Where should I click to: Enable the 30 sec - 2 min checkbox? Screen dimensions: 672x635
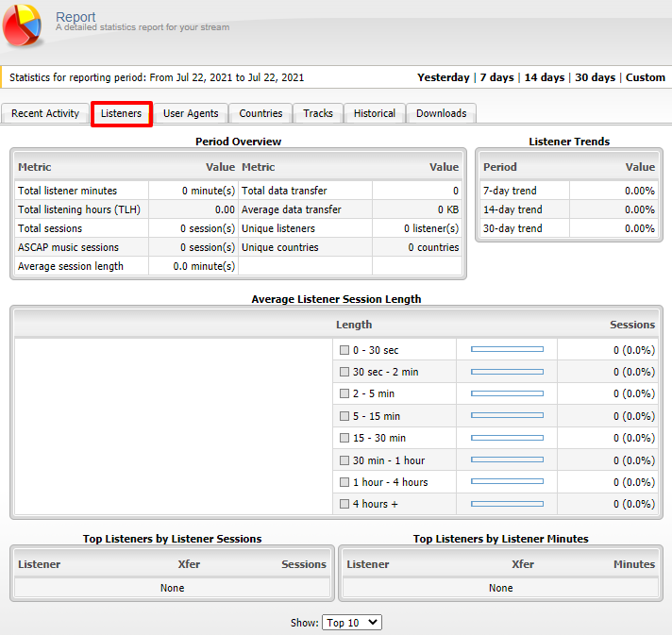point(344,372)
